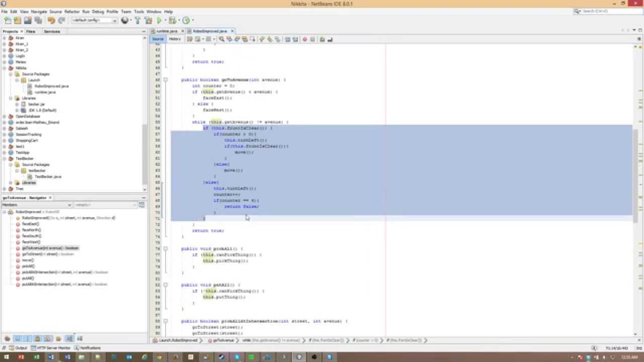
Task: Click the Debug Project icon
Action: coord(172,20)
